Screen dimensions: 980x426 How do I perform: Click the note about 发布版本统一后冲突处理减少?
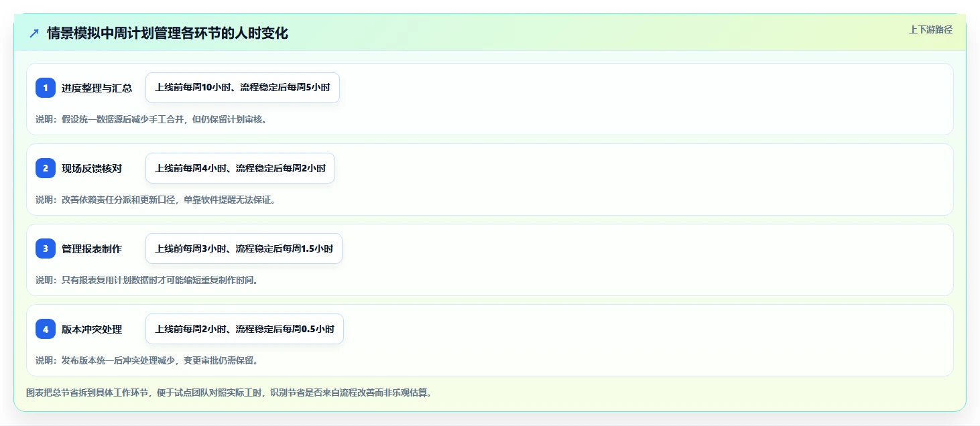click(147, 360)
